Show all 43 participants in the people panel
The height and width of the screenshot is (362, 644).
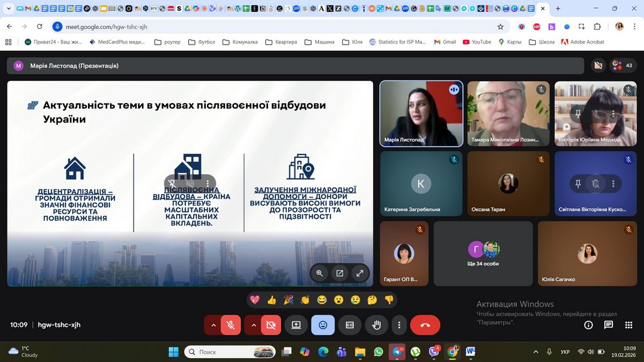point(623,65)
